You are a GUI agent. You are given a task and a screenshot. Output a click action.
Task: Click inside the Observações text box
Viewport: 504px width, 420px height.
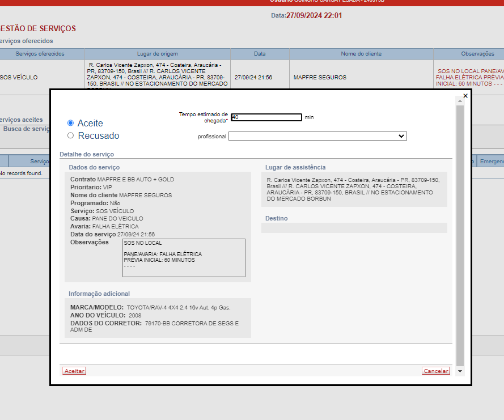tap(184, 257)
